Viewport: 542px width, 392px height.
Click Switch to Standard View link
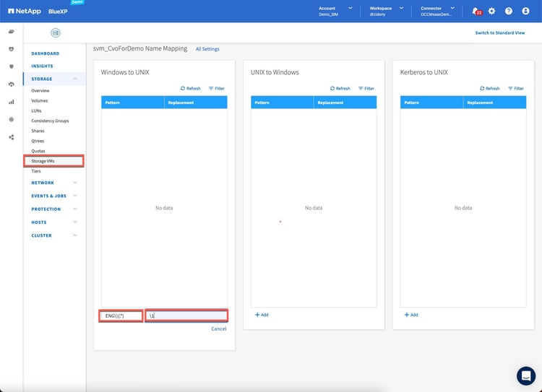click(x=499, y=33)
